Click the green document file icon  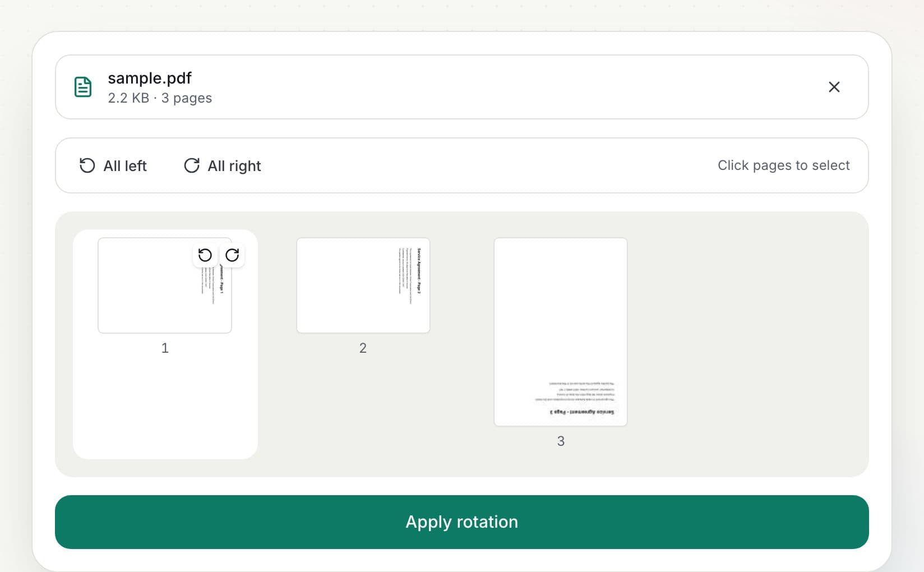tap(83, 87)
